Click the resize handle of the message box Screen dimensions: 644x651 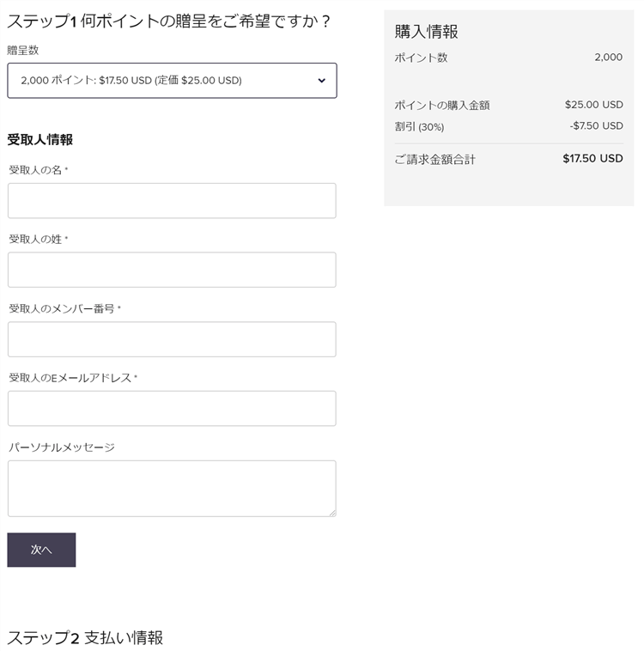coord(331,512)
